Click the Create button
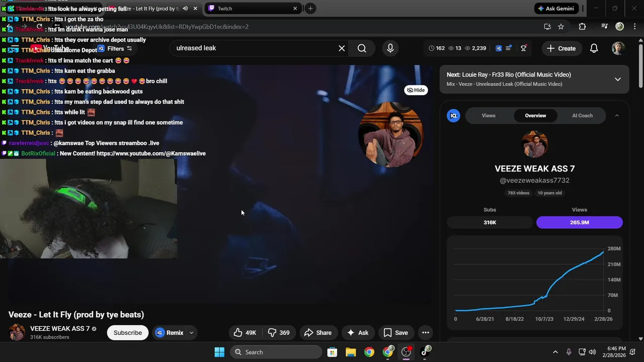The height and width of the screenshot is (362, 644). click(561, 48)
